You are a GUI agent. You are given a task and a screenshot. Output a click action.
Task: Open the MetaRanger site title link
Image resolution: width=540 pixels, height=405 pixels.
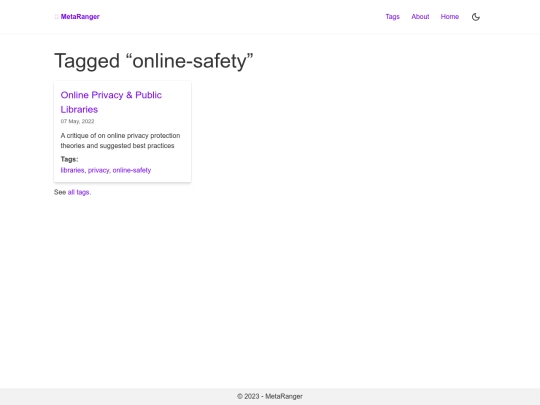(x=80, y=17)
